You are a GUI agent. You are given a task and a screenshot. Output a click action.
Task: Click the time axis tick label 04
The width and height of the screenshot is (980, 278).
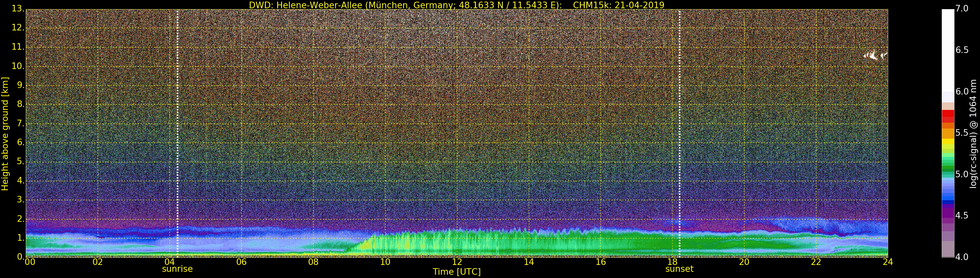pos(170,262)
